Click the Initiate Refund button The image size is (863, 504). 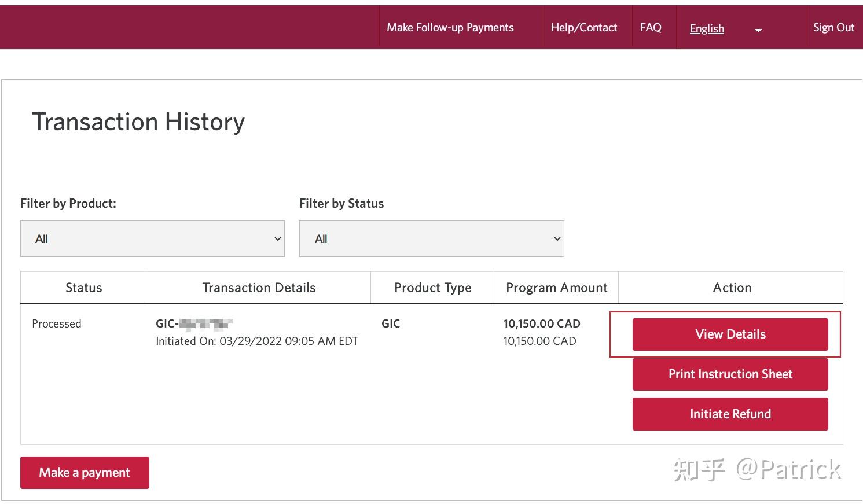point(730,414)
